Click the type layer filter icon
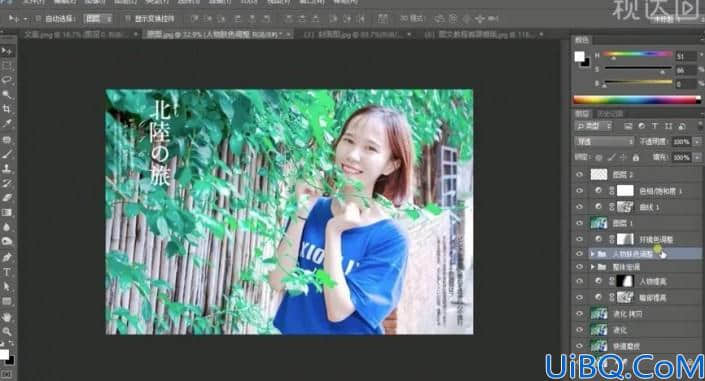The image size is (705, 381). tap(655, 126)
